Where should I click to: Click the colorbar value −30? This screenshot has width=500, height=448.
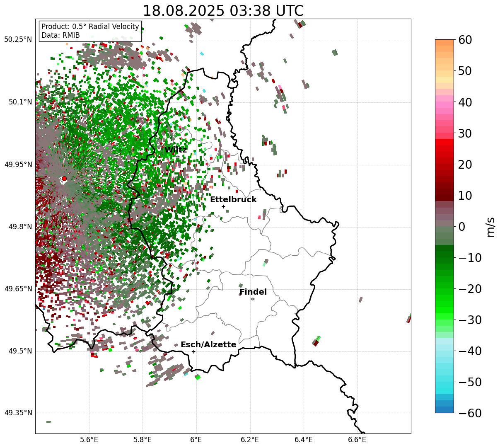[x=470, y=320]
